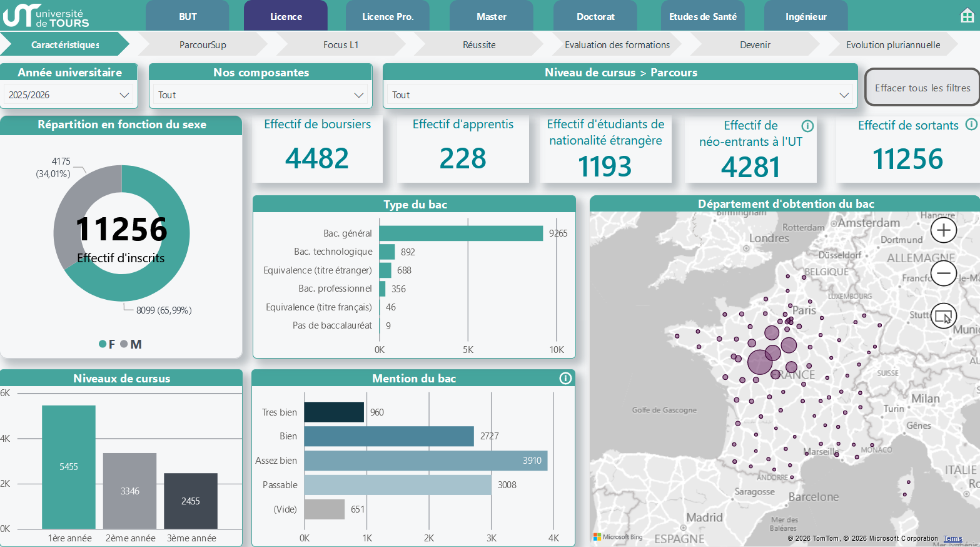Toggle the M legend item
980x547 pixels.
coord(131,344)
